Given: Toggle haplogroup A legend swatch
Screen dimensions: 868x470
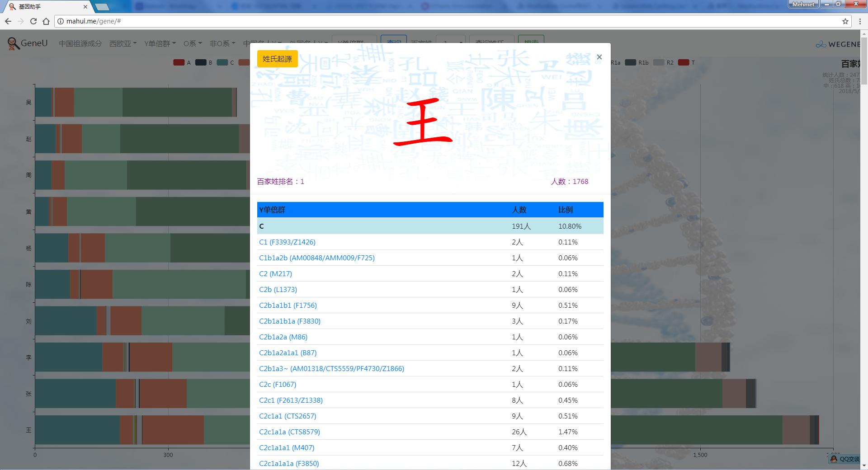Looking at the screenshot, I should coord(179,62).
